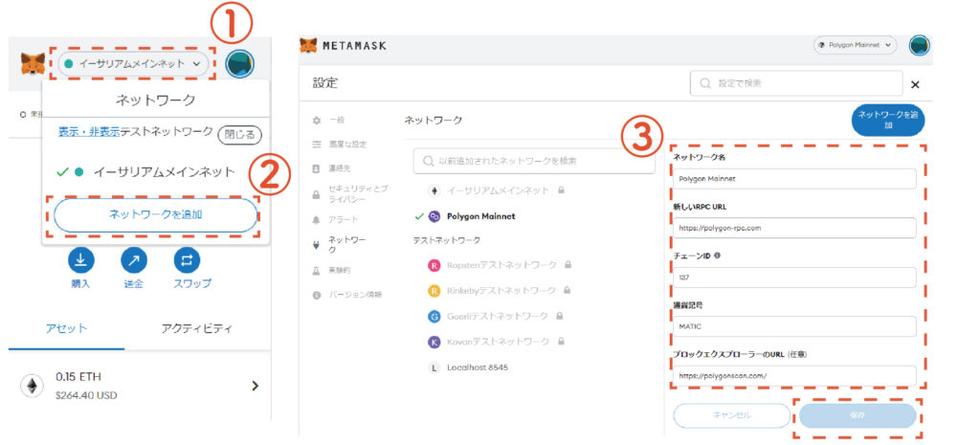This screenshot has width=980, height=445.
Task: Close settings with the X button
Action: coord(916,84)
